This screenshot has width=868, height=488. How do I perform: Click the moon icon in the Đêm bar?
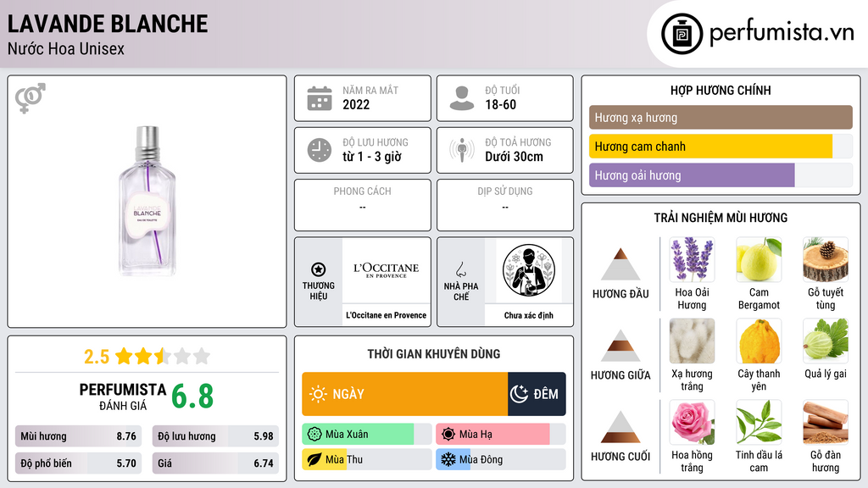click(519, 394)
